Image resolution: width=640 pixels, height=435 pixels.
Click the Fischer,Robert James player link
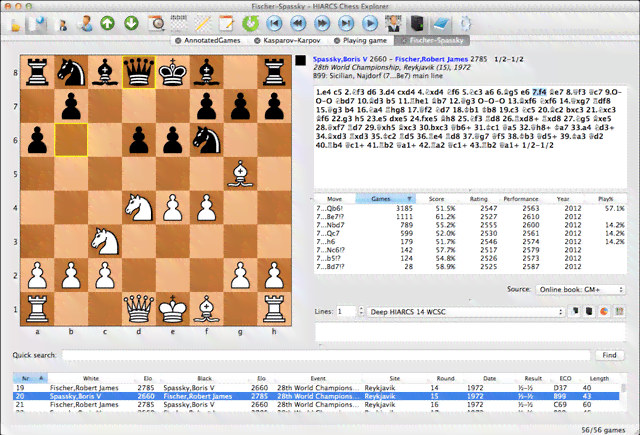[431, 59]
